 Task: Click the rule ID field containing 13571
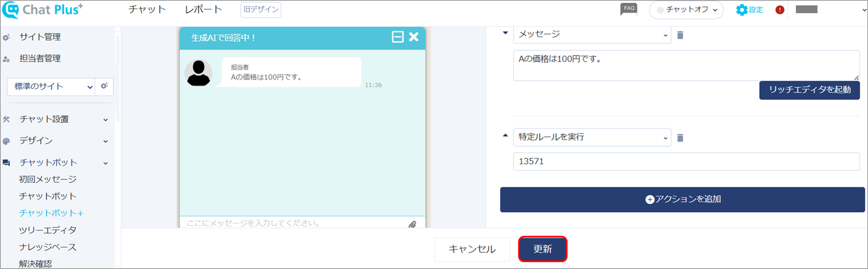(686, 161)
